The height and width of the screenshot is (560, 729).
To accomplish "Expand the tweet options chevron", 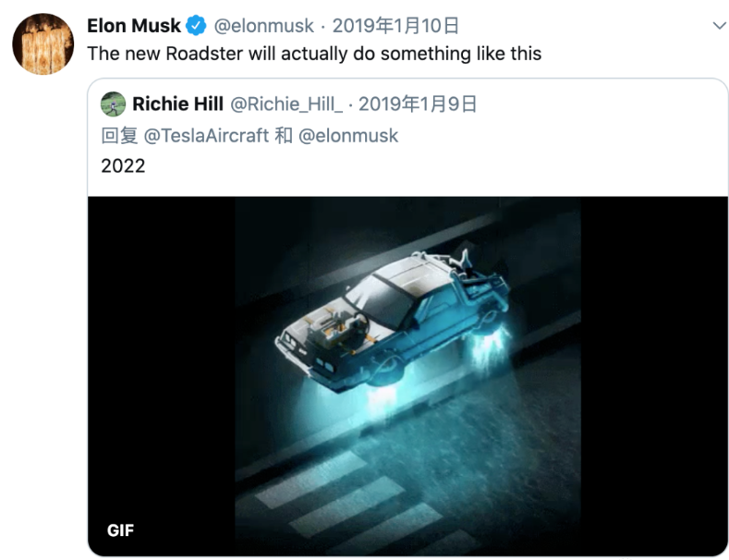I will [720, 26].
